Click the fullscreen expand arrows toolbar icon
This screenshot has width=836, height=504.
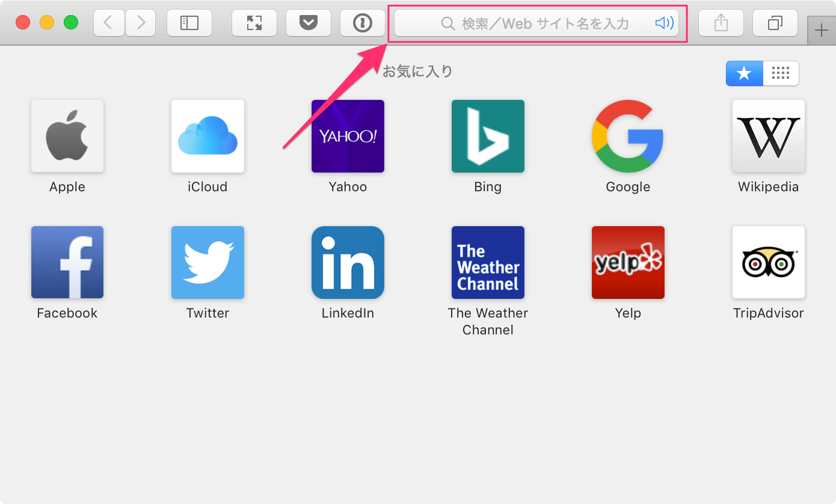coord(254,23)
